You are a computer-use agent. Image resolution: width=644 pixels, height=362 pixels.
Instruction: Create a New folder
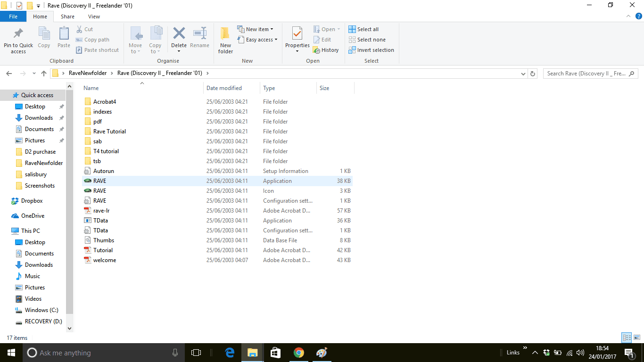click(225, 41)
